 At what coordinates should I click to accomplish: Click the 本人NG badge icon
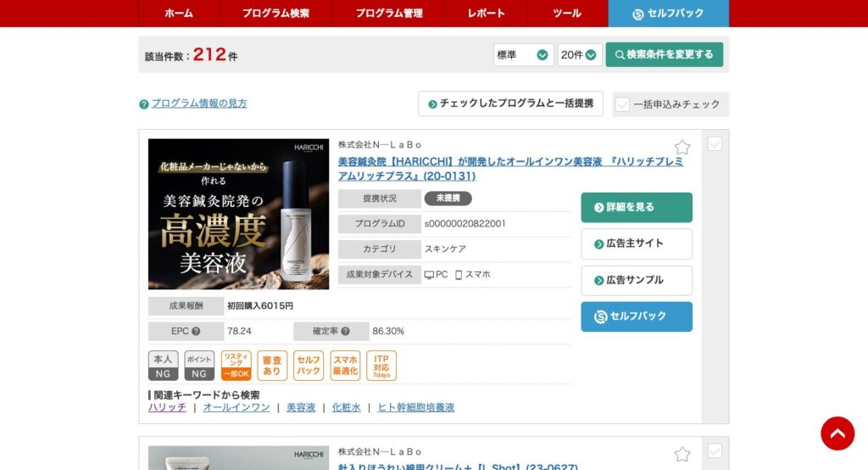164,366
